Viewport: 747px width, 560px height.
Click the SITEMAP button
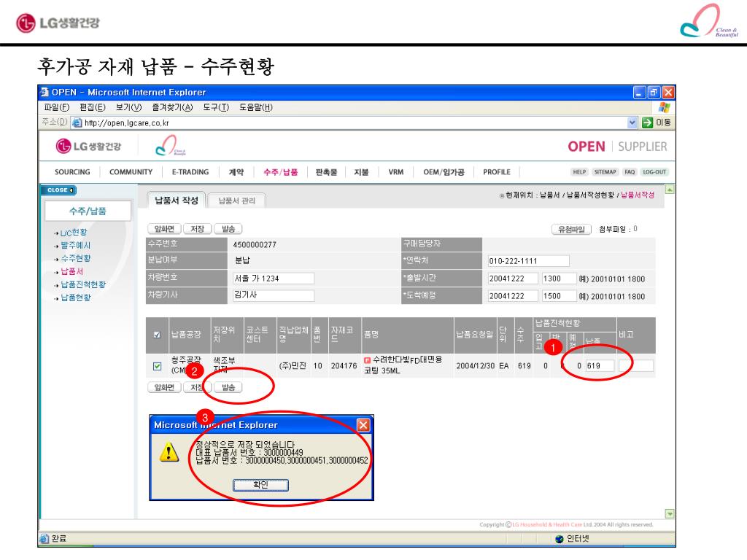click(x=605, y=172)
